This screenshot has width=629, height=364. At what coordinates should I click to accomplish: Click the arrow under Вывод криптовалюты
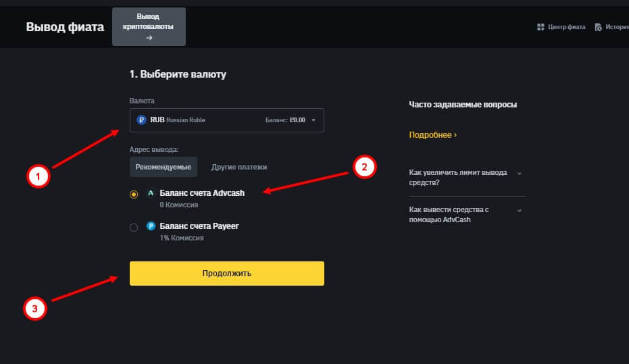point(149,38)
